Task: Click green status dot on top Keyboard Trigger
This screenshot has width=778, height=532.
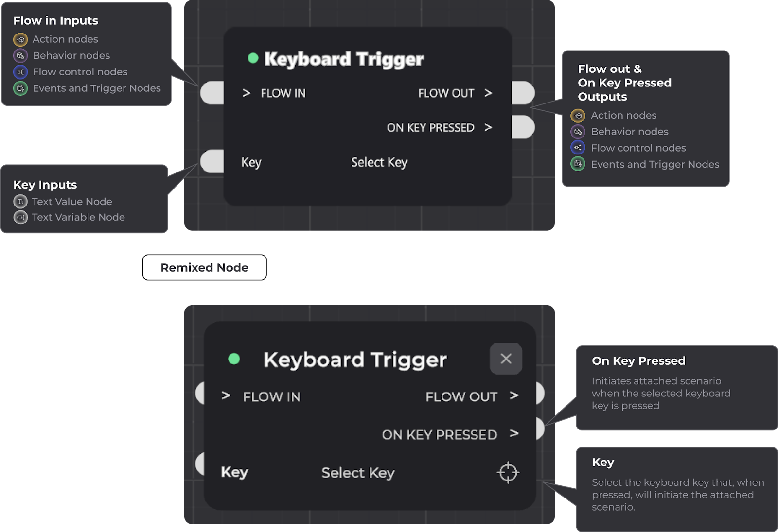Action: click(253, 58)
